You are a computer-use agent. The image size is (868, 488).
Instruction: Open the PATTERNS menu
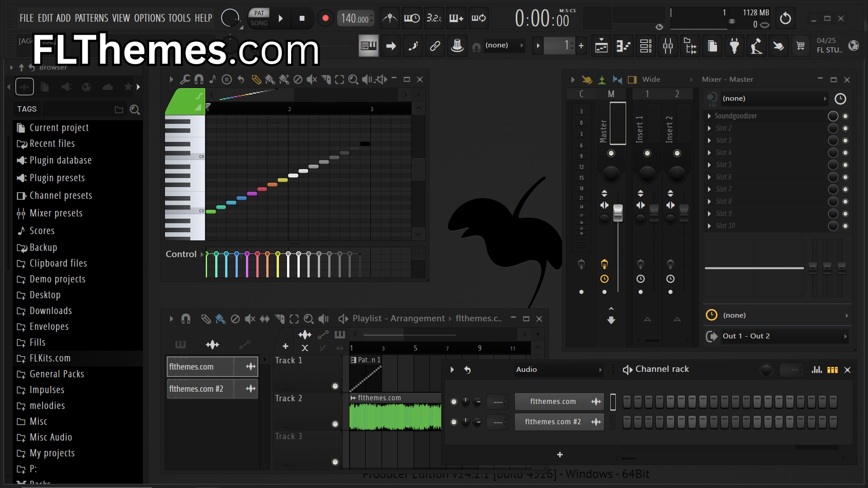(91, 18)
